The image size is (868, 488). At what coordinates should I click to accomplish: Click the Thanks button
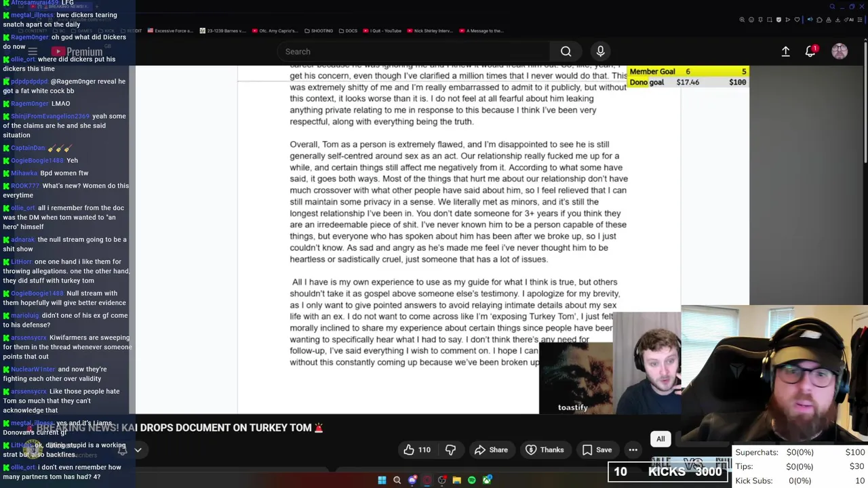coord(545,449)
